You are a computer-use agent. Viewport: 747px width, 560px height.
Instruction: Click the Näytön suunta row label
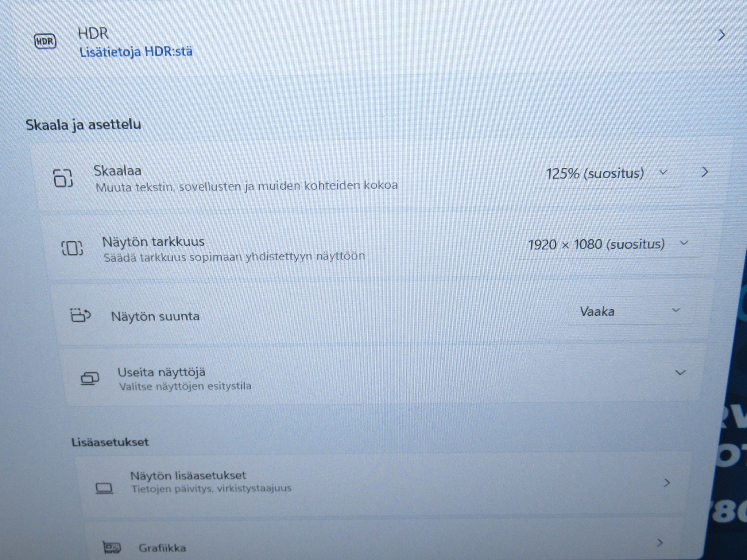155,316
